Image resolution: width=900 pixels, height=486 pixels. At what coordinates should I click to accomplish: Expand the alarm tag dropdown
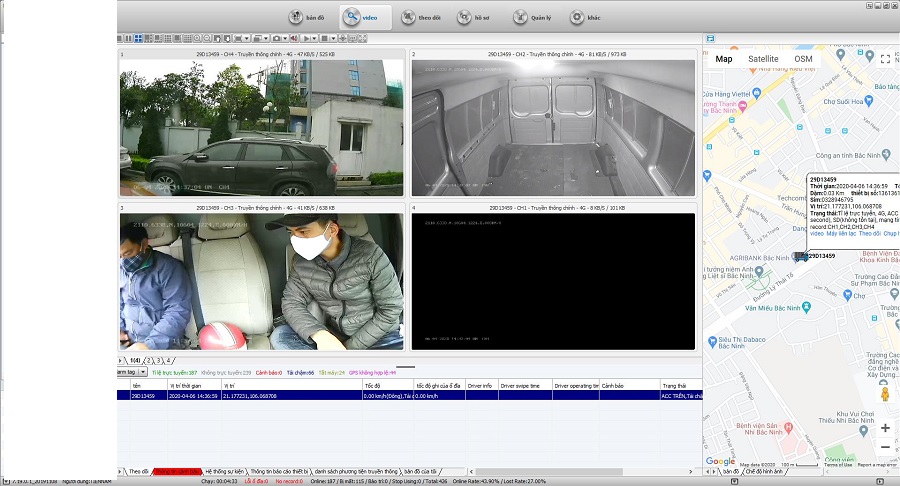tap(143, 372)
